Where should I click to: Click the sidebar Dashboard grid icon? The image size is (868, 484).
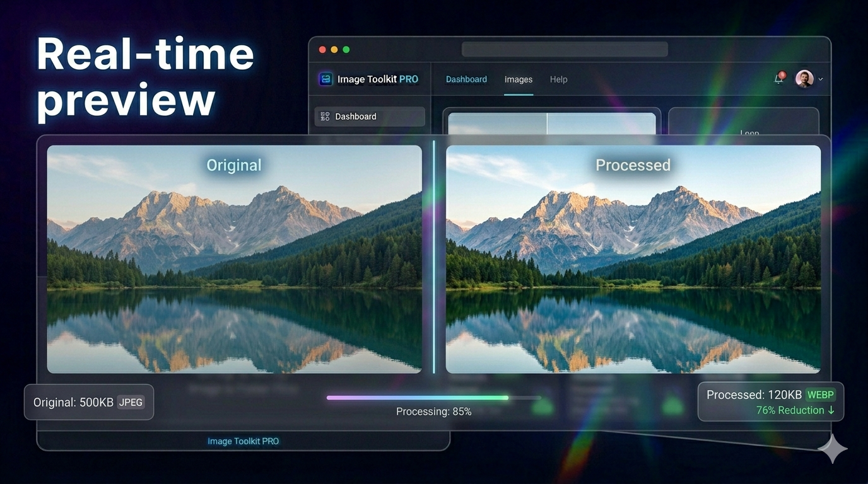tap(325, 117)
